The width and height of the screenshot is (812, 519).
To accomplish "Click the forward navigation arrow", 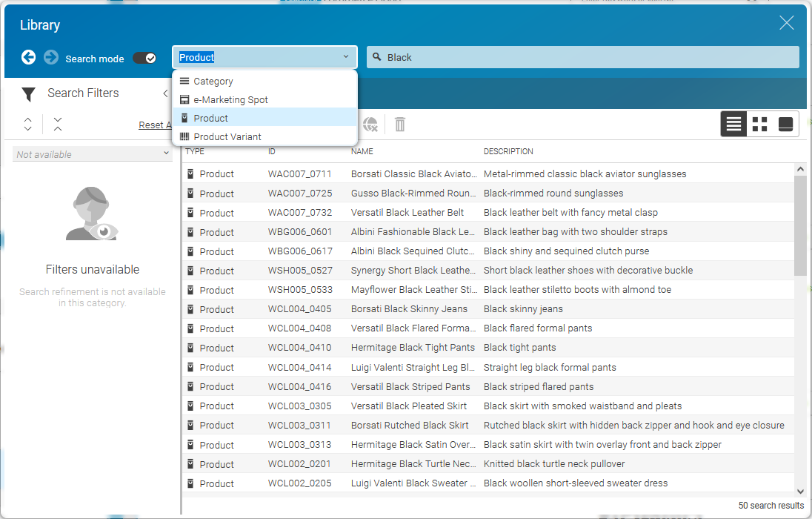I will click(x=51, y=57).
